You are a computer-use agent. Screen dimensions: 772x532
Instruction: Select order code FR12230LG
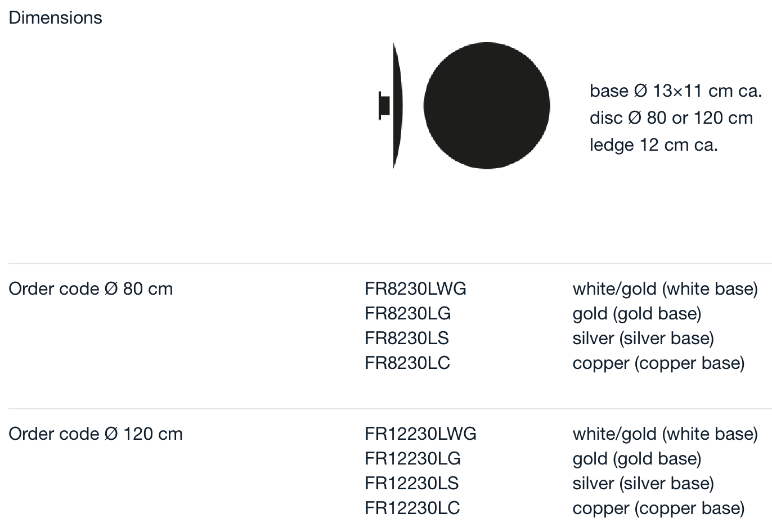pos(412,458)
